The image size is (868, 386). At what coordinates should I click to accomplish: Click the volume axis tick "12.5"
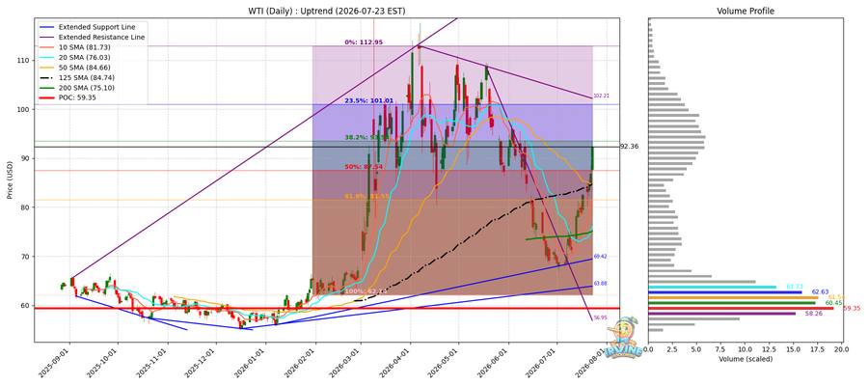tap(770, 349)
